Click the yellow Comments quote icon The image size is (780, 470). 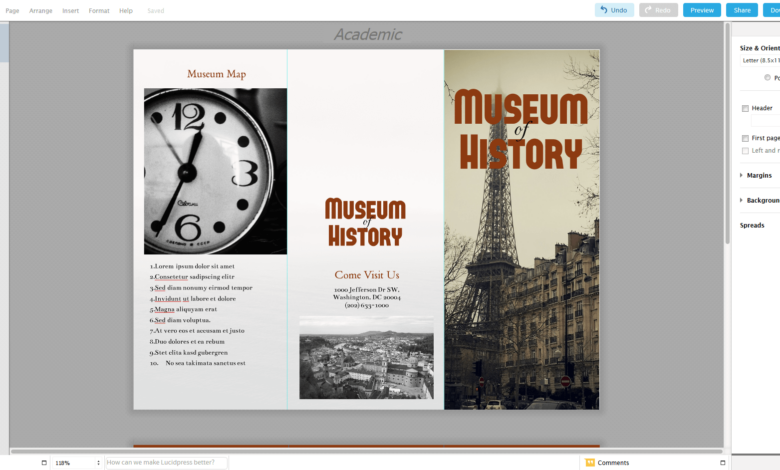[x=590, y=463]
